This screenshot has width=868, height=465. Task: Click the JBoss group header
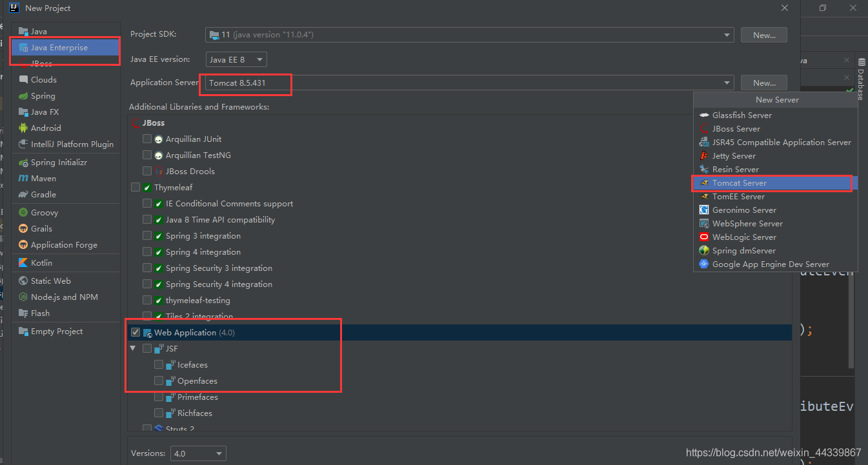[x=154, y=123]
